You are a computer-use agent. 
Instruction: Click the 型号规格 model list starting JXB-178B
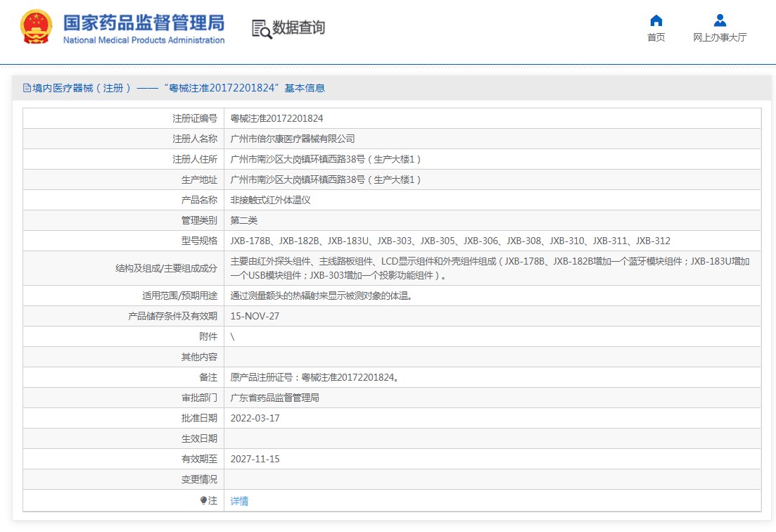[450, 241]
